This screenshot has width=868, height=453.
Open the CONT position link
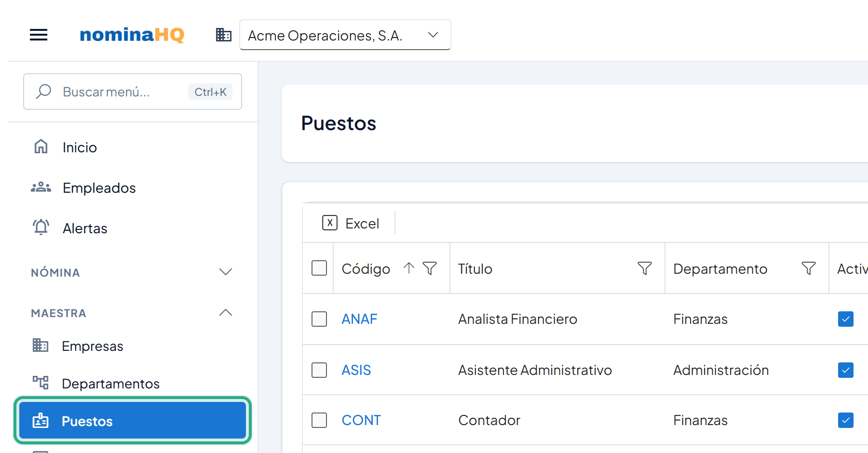361,420
